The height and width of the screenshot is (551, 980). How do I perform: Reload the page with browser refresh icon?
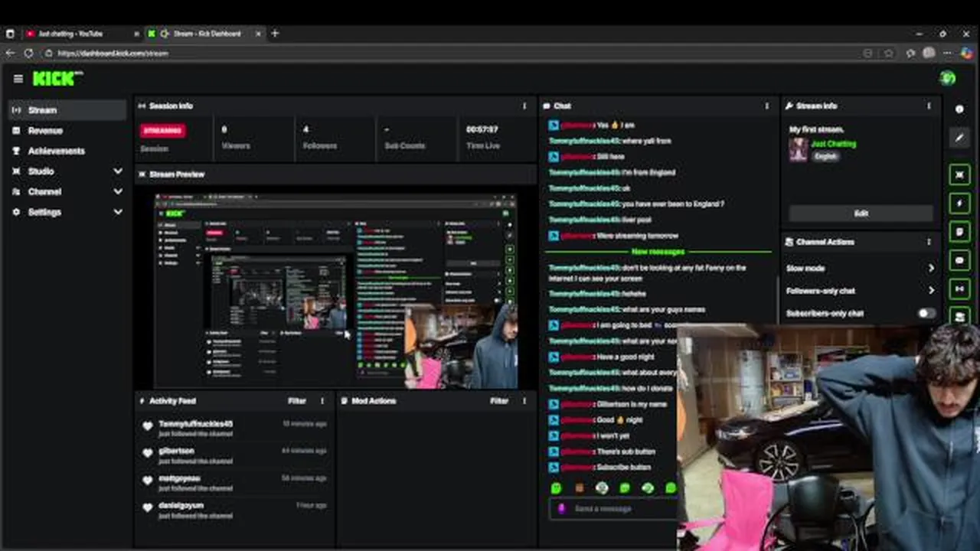28,53
